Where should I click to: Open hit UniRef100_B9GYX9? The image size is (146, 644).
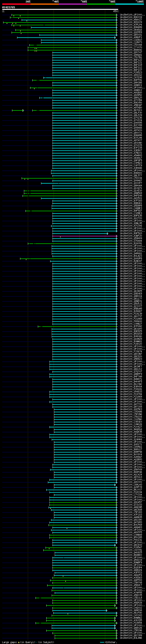point(131,17)
